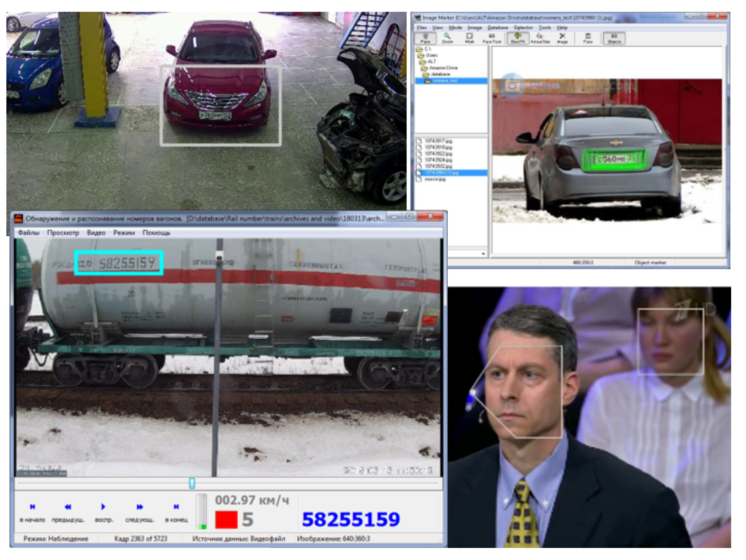Toggle the Best Fit view button
This screenshot has height=560, width=746.
pos(518,38)
